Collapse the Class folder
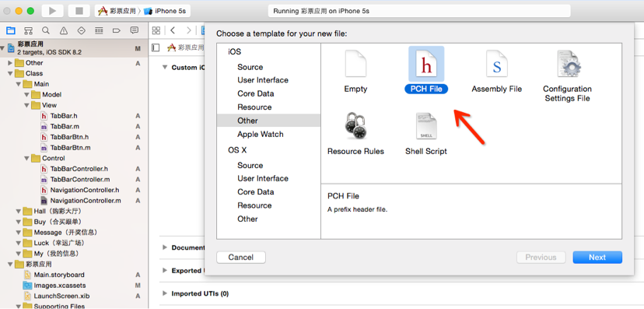This screenshot has width=644, height=309. tap(10, 73)
